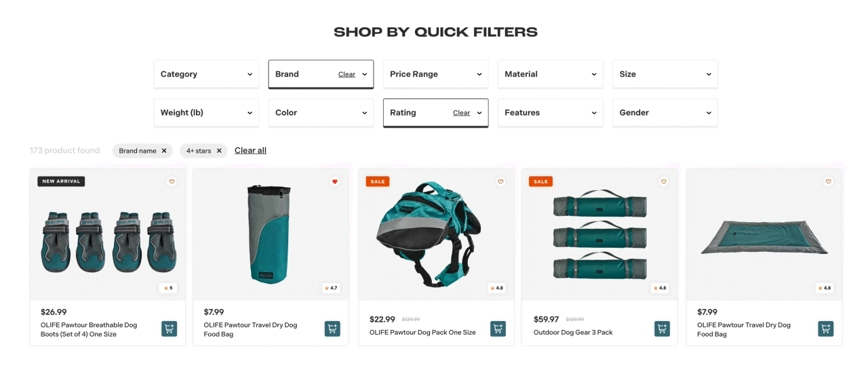Viewport: 868px width, 387px height.
Task: Open the Category dropdown filter
Action: (x=206, y=74)
